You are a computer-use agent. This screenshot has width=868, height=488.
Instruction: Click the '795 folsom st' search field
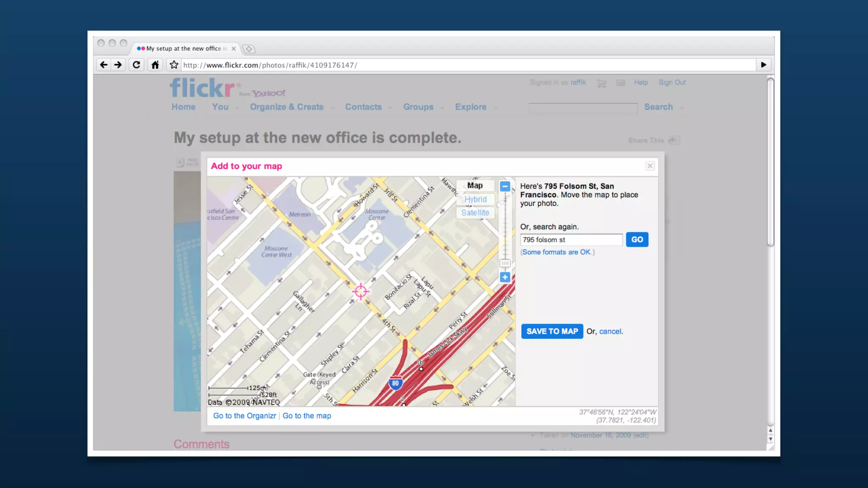tap(570, 240)
